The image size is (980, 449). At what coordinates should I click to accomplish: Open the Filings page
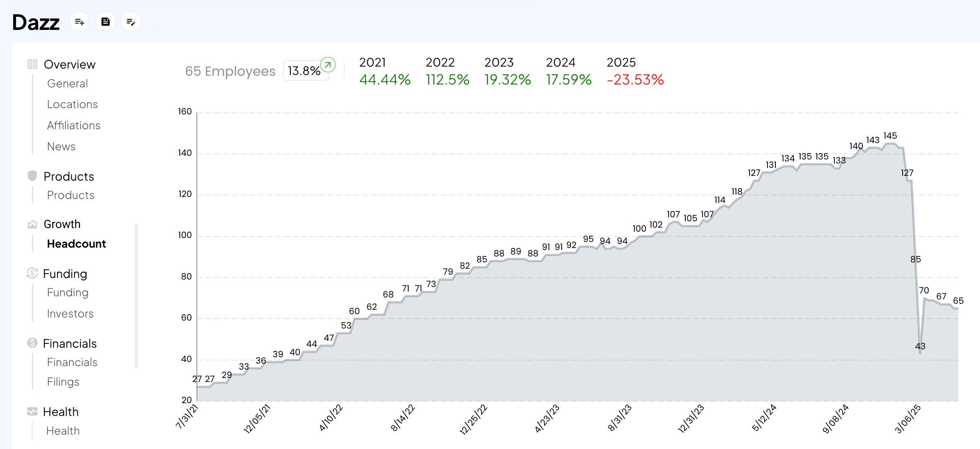tap(63, 382)
